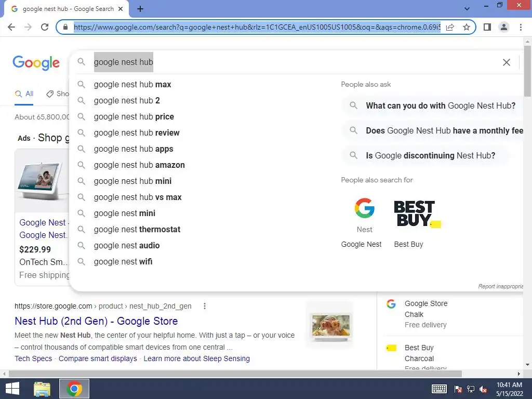Open Google Store Chalk listing

[x=426, y=314]
